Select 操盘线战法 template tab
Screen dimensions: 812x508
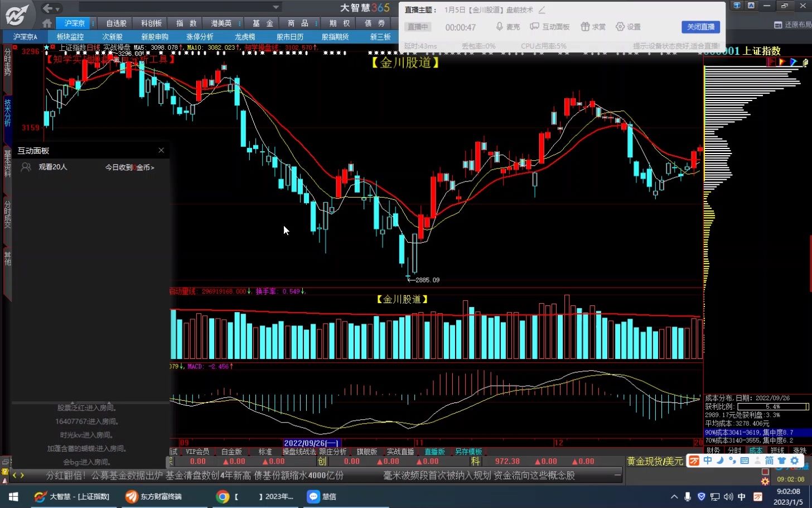299,452
